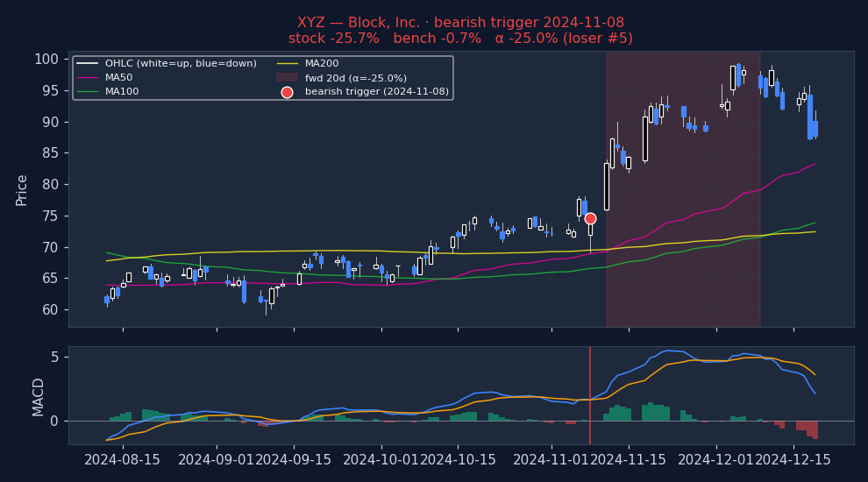Click the yellow MA200 line sample in legend

tap(287, 63)
